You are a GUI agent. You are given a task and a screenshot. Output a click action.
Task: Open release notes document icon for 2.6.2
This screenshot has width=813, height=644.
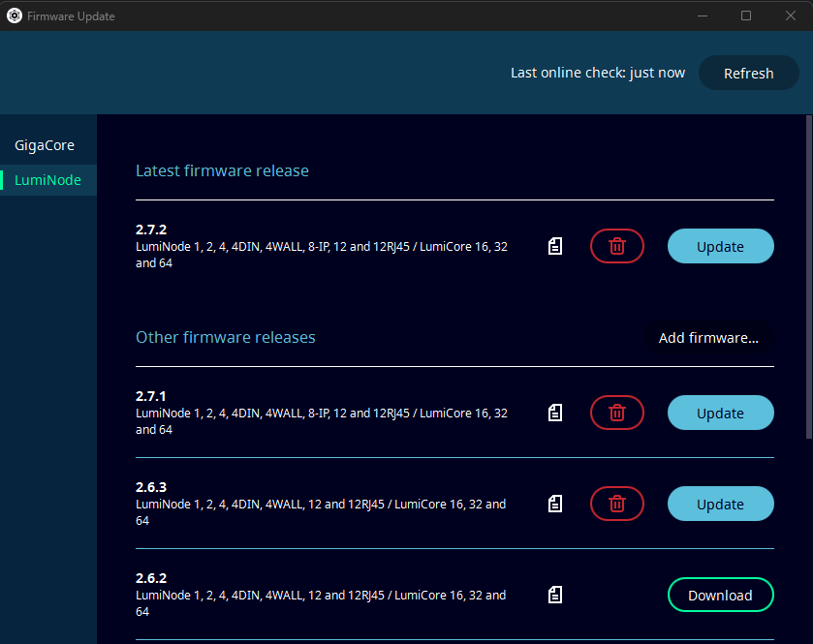click(x=555, y=595)
